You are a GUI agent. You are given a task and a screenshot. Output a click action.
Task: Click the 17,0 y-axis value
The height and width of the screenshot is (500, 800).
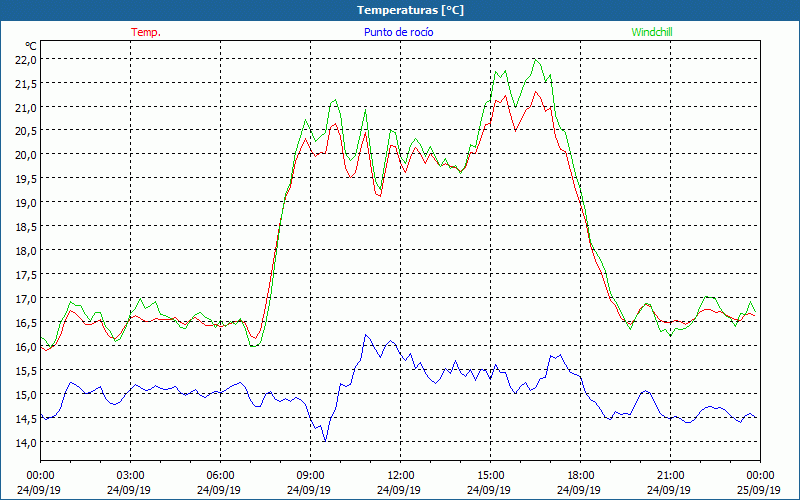coord(26,299)
